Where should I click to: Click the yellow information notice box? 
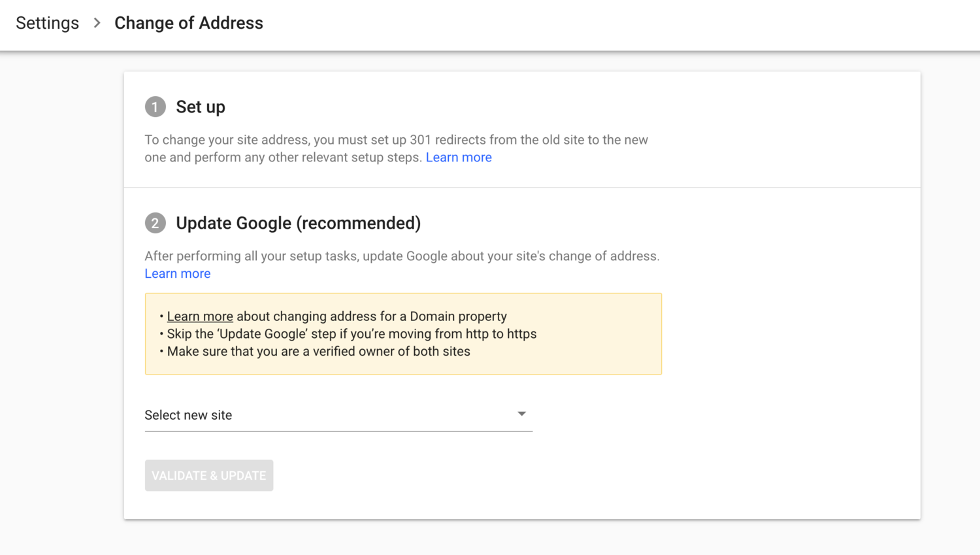[402, 333]
